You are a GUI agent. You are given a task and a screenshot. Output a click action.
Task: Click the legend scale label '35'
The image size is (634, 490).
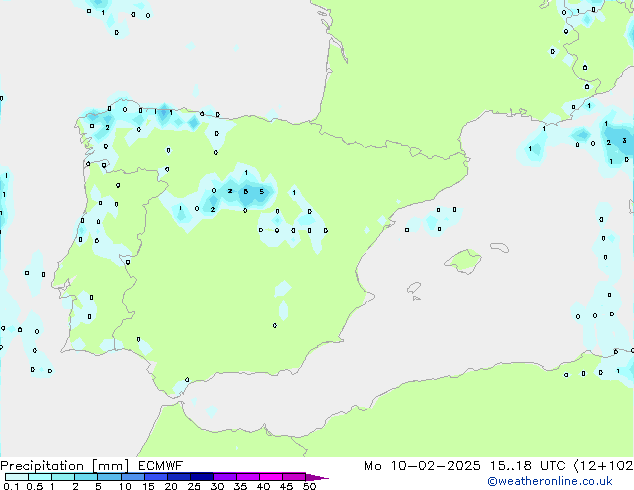[x=240, y=486]
